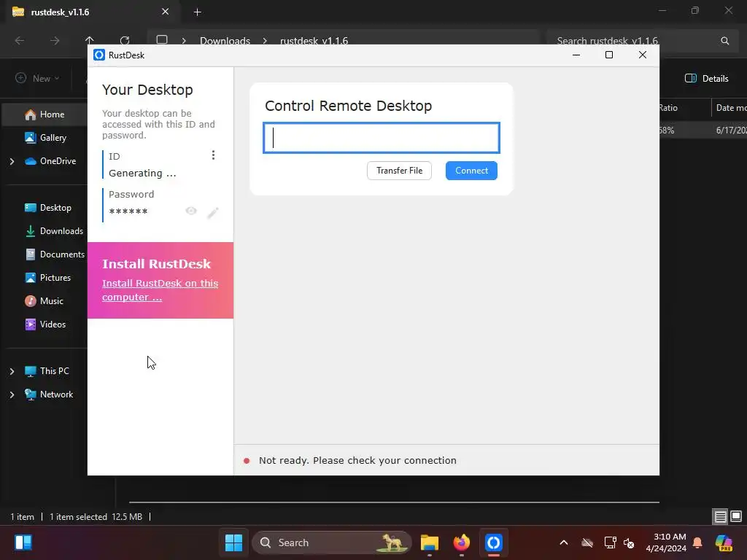747x560 pixels.
Task: Switch Explorer to details list view
Action: click(x=720, y=516)
